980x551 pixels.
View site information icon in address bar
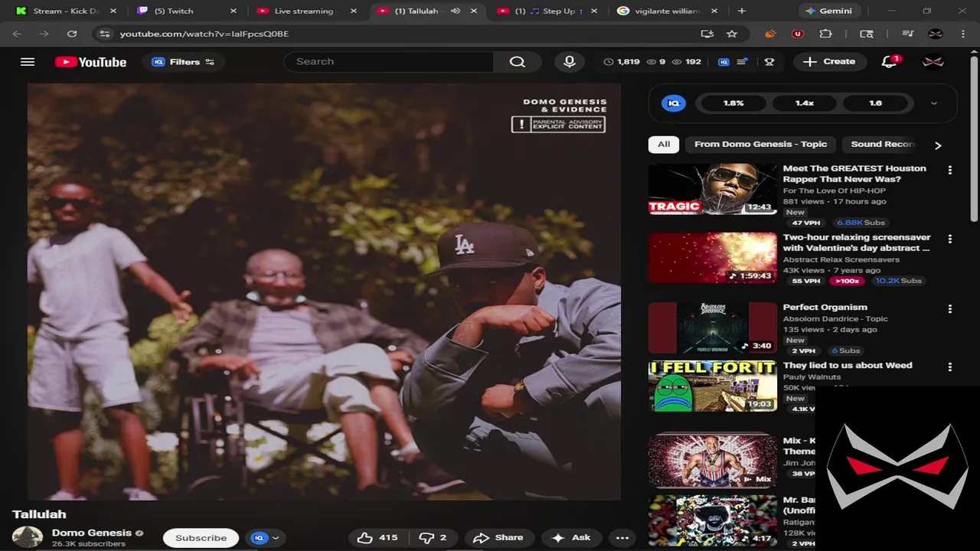click(x=105, y=34)
